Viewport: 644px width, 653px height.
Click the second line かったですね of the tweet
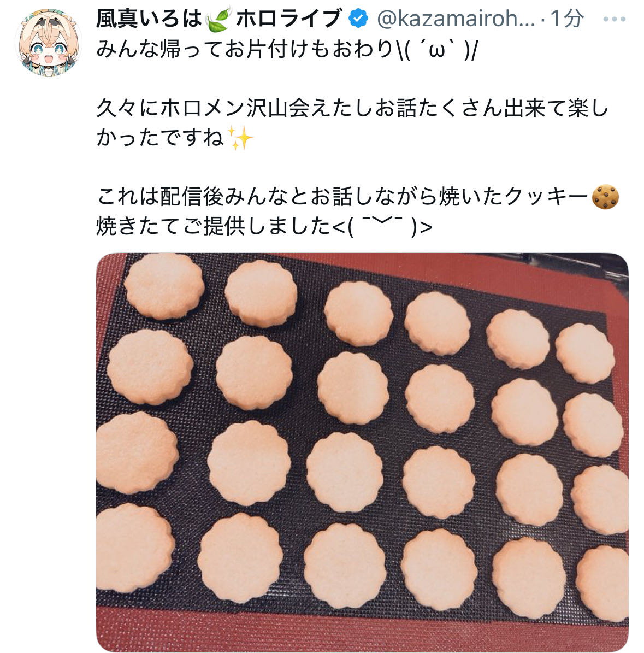coord(160,138)
